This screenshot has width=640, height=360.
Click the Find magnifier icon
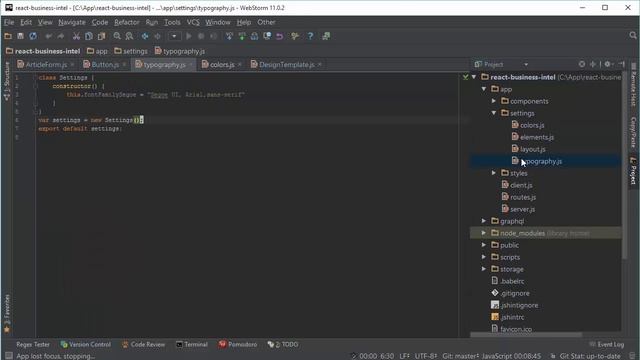click(x=117, y=36)
